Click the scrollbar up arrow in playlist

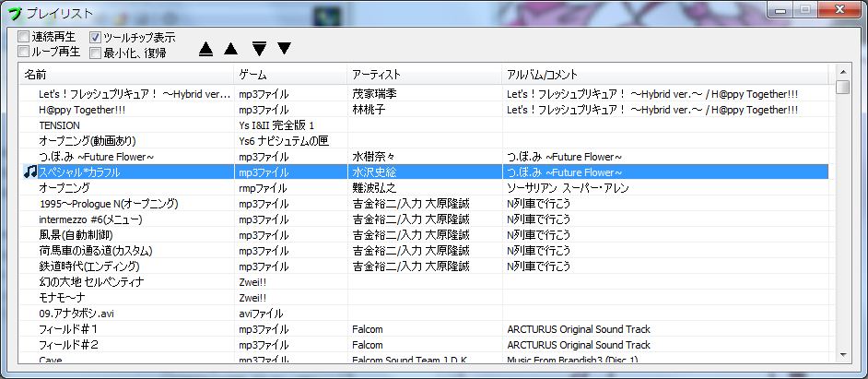point(842,72)
